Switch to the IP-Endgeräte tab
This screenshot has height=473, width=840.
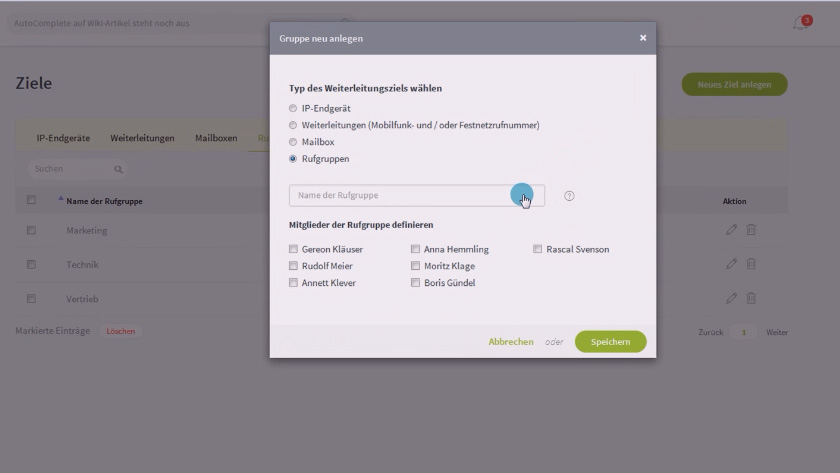63,138
